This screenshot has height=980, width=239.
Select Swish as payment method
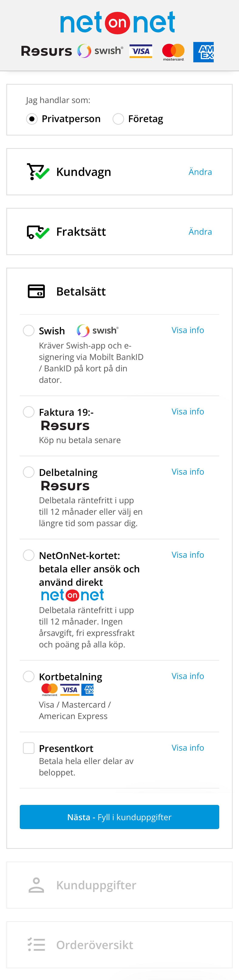pyautogui.click(x=29, y=330)
